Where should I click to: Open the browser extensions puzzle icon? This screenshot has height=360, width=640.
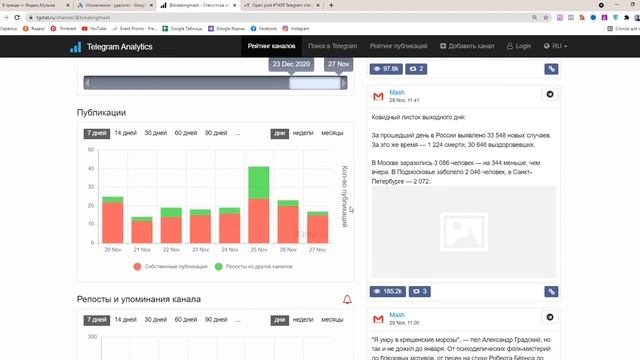627,18
